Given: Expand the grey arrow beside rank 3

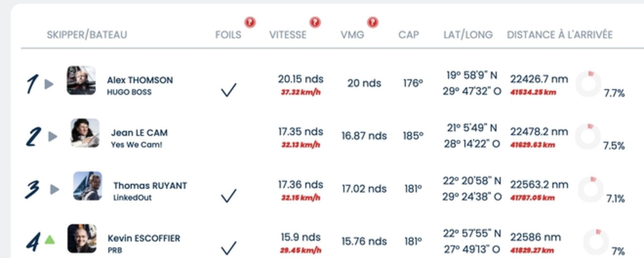Looking at the screenshot, I should pos(55,189).
